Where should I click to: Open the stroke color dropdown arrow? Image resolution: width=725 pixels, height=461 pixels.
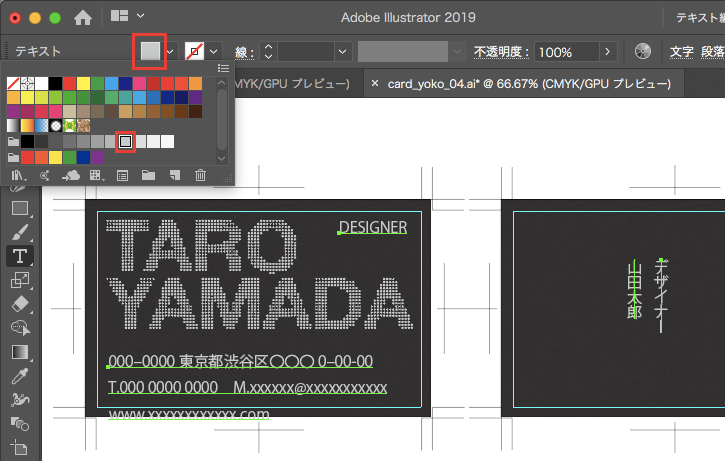point(214,51)
